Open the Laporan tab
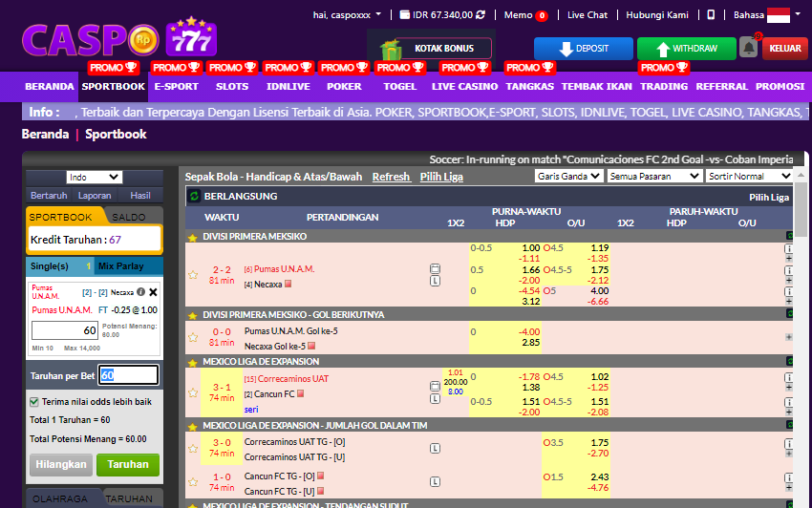The height and width of the screenshot is (508, 812). point(95,195)
